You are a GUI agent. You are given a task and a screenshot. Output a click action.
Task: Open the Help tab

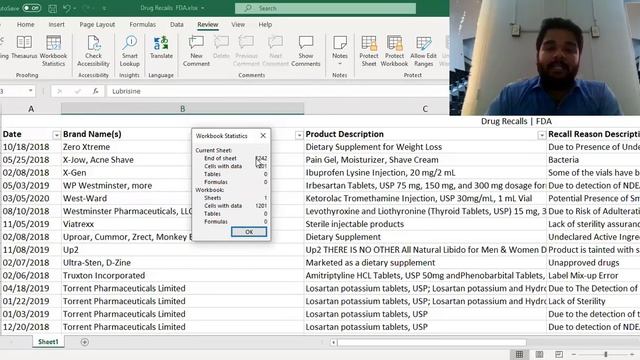point(265,24)
